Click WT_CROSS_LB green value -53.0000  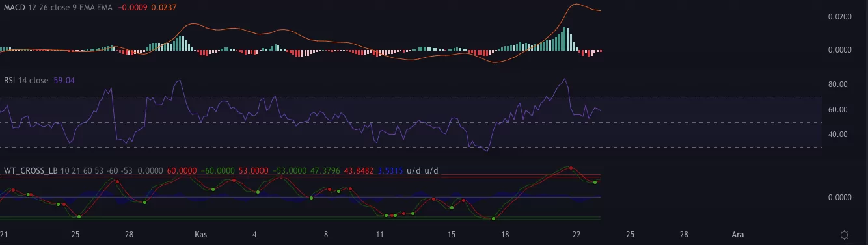coord(289,171)
